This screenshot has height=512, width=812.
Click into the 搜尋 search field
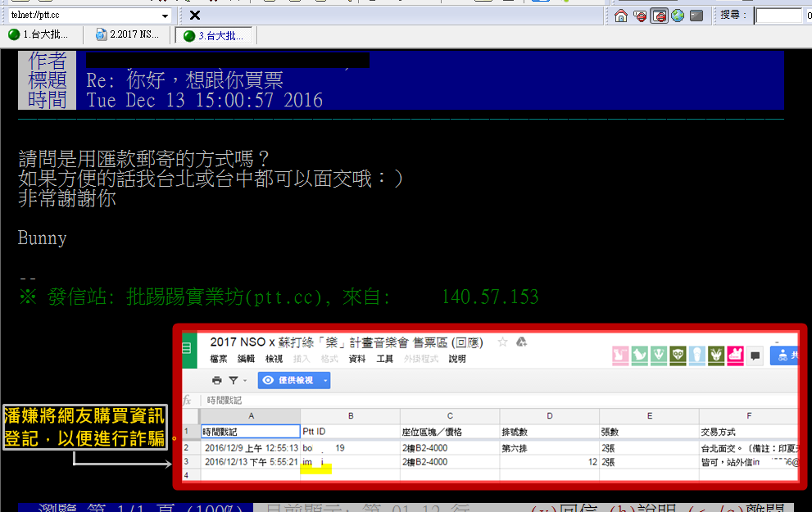pos(778,16)
